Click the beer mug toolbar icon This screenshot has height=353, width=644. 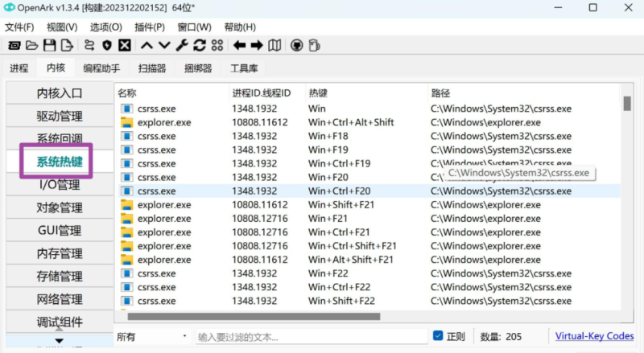tap(315, 45)
